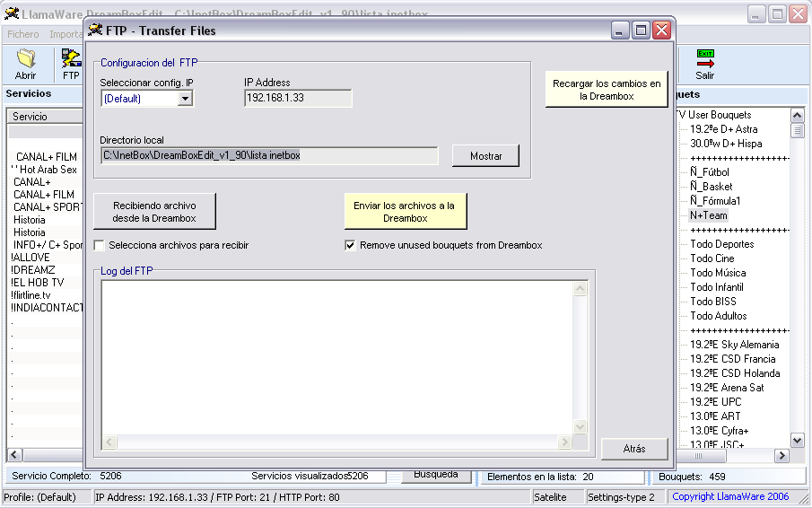Select '!ALLOVE' service row
Viewport: 812px width, 508px height.
pyautogui.click(x=46, y=258)
